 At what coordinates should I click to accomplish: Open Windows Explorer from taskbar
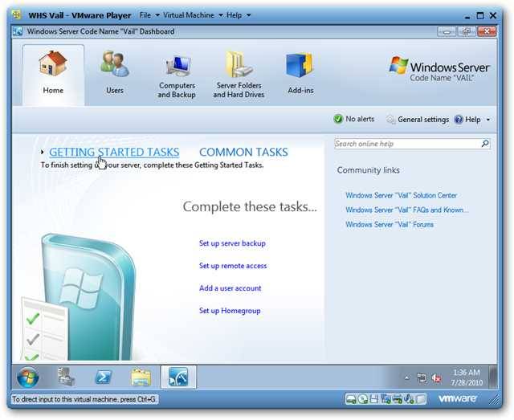pos(141,377)
